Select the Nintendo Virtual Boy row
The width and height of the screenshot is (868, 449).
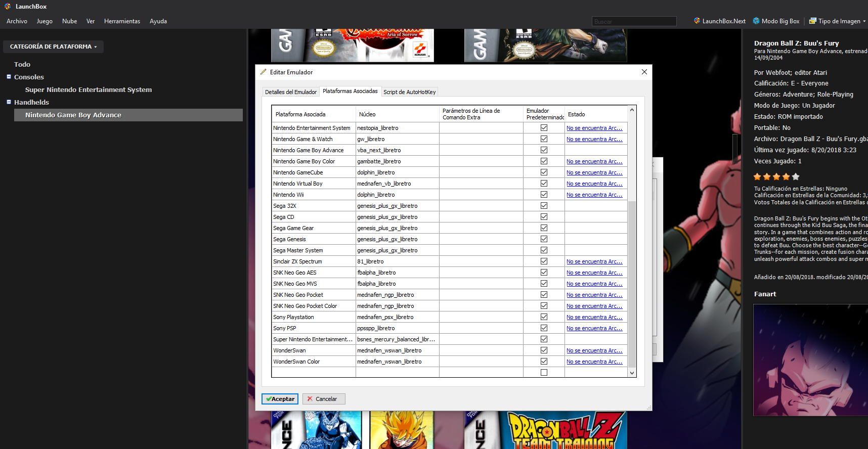coord(450,184)
